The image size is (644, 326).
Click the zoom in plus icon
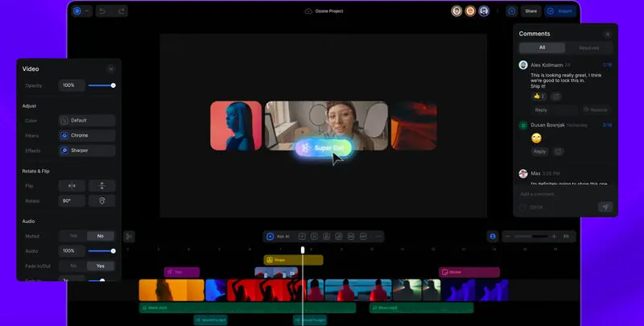(554, 237)
